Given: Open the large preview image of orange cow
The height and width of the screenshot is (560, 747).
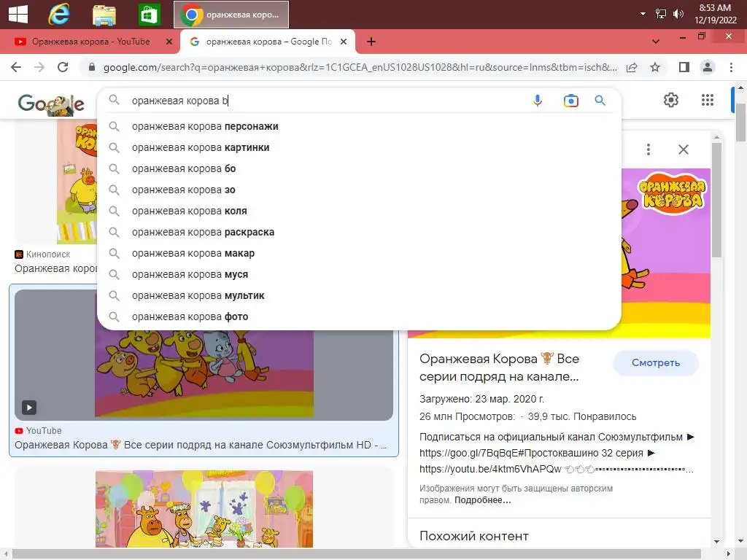Looking at the screenshot, I should pyautogui.click(x=666, y=253).
